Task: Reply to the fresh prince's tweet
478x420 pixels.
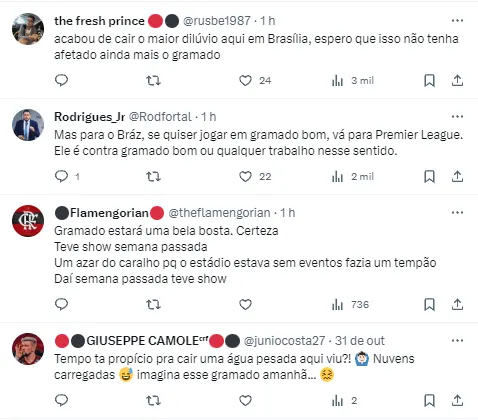Action: tap(61, 80)
